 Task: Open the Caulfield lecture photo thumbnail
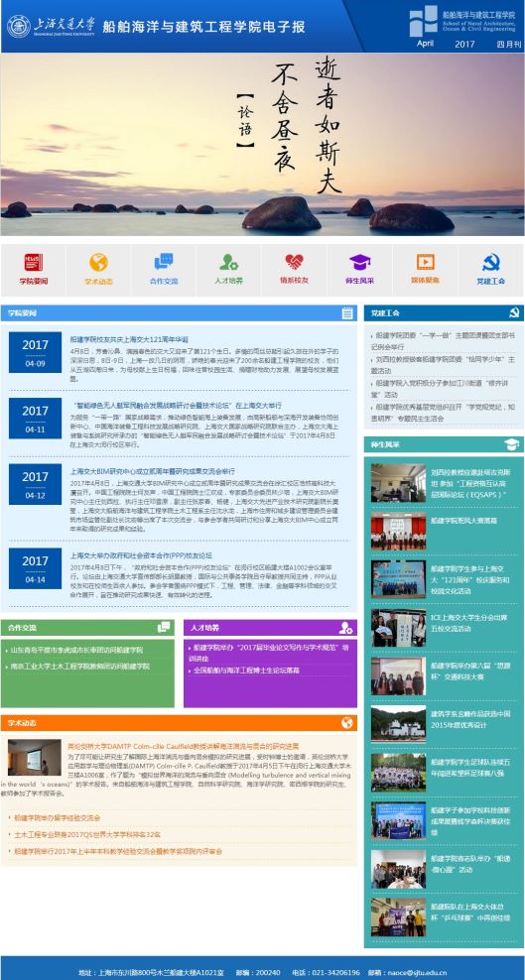[x=35, y=758]
